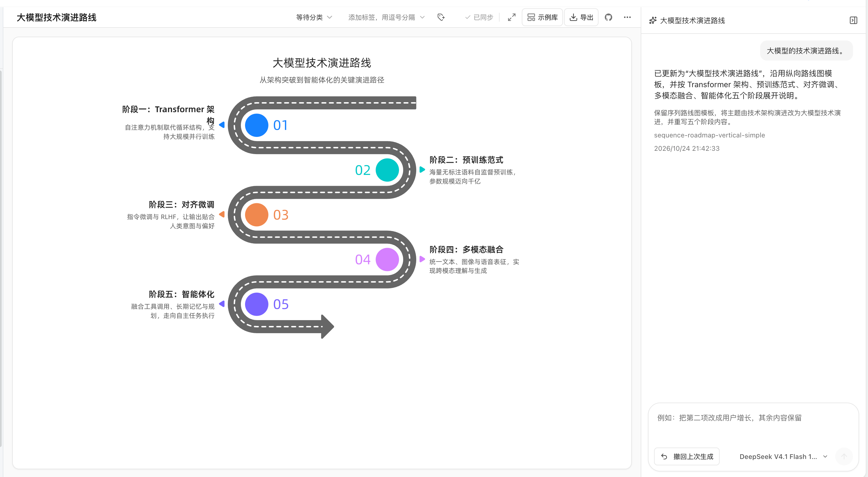Image resolution: width=868 pixels, height=477 pixels.
Task: Open the three-dots more options menu
Action: coord(627,17)
